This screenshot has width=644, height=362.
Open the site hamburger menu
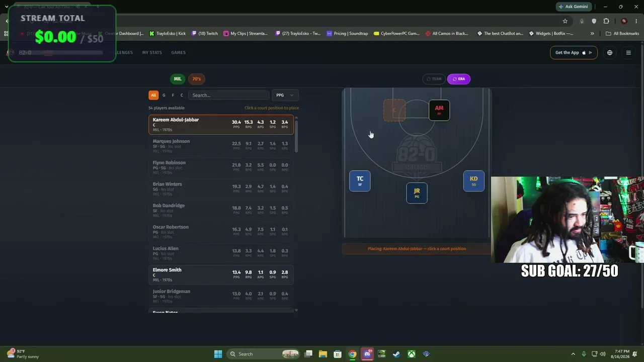coord(628,53)
